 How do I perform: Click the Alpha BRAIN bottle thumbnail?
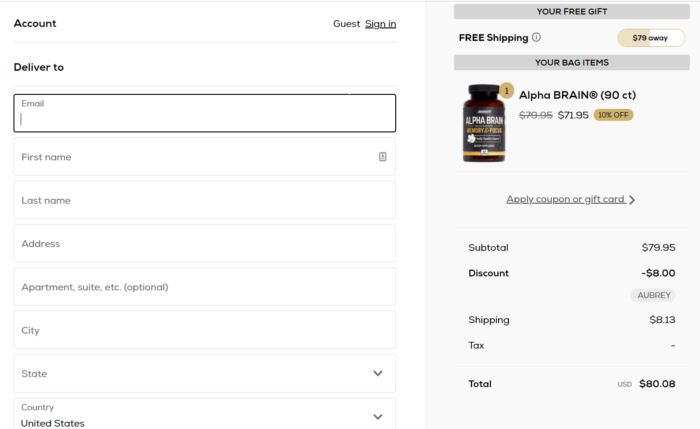click(x=484, y=123)
